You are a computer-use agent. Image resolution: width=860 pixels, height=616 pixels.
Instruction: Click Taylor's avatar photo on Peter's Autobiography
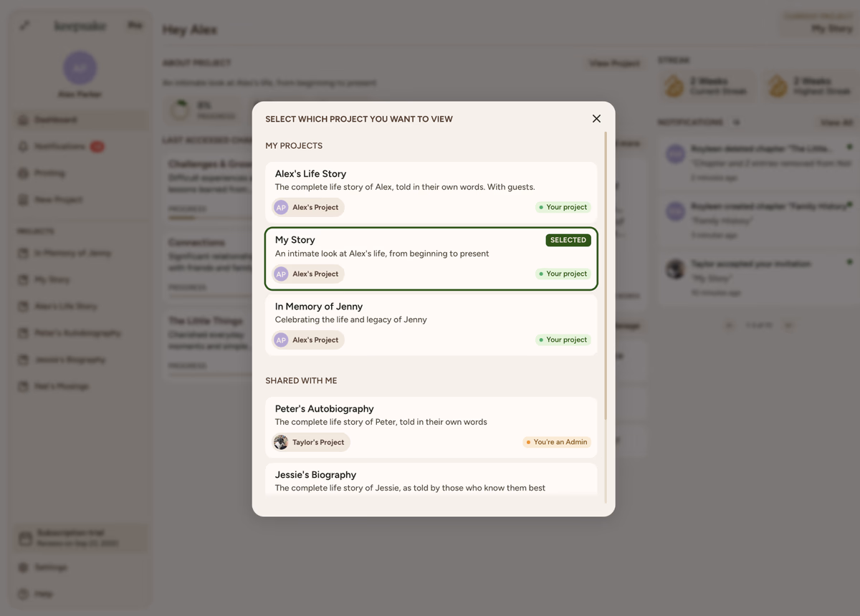pyautogui.click(x=281, y=443)
